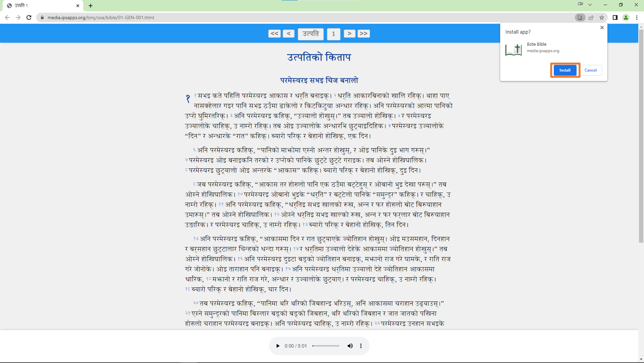The image size is (644, 363).
Task: Open audio player more options menu
Action: (361, 346)
